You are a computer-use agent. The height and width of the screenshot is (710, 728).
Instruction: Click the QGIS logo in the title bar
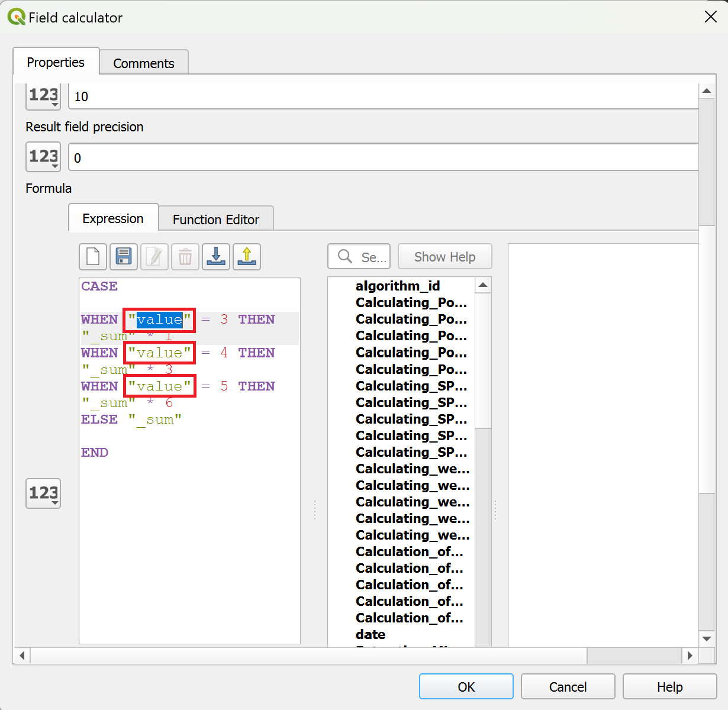click(x=17, y=17)
